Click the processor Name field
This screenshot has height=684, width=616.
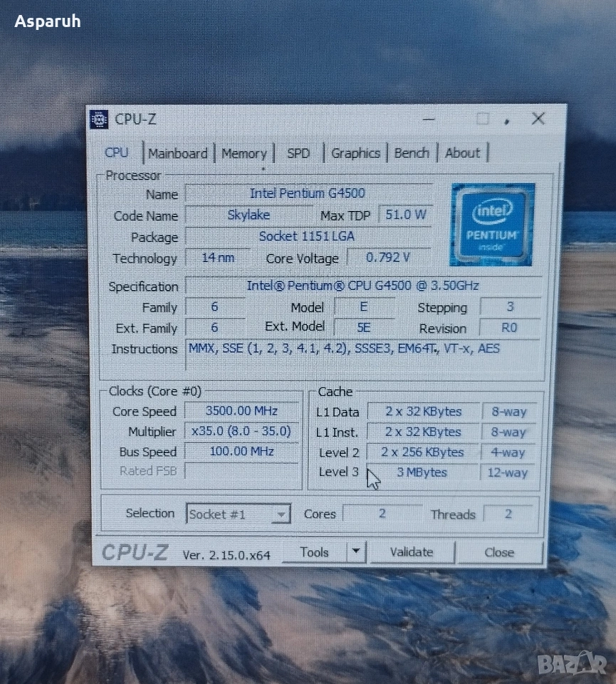(x=308, y=193)
